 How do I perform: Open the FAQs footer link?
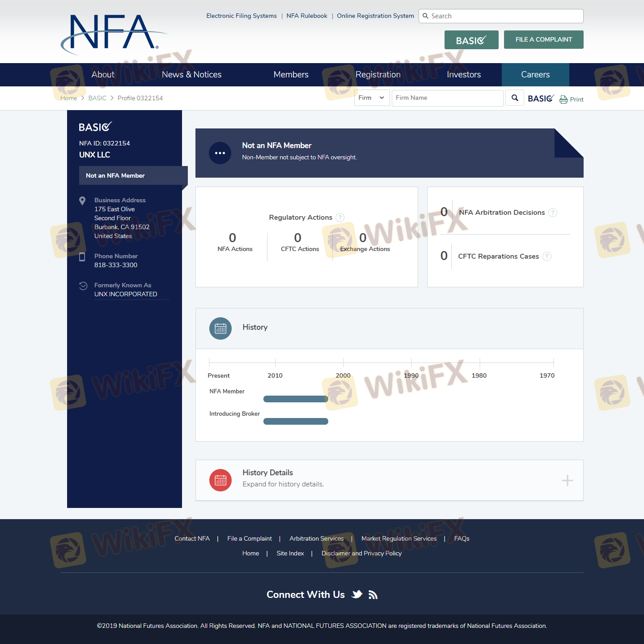(462, 538)
